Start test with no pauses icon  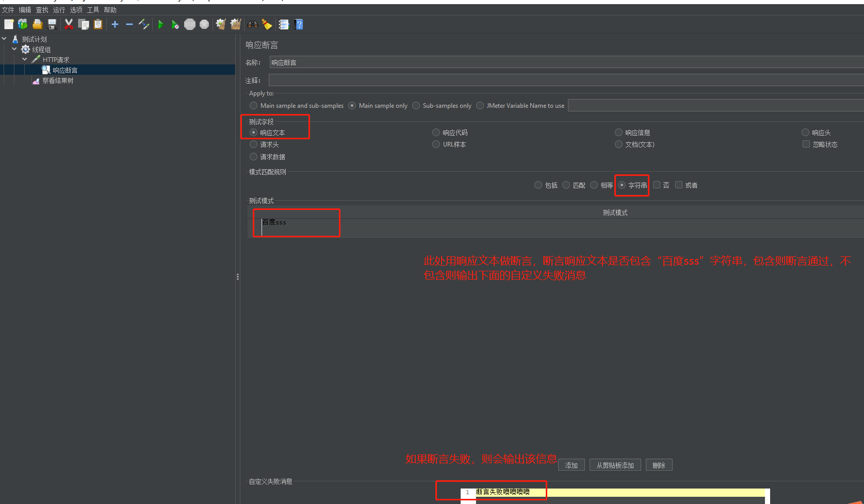click(x=175, y=24)
